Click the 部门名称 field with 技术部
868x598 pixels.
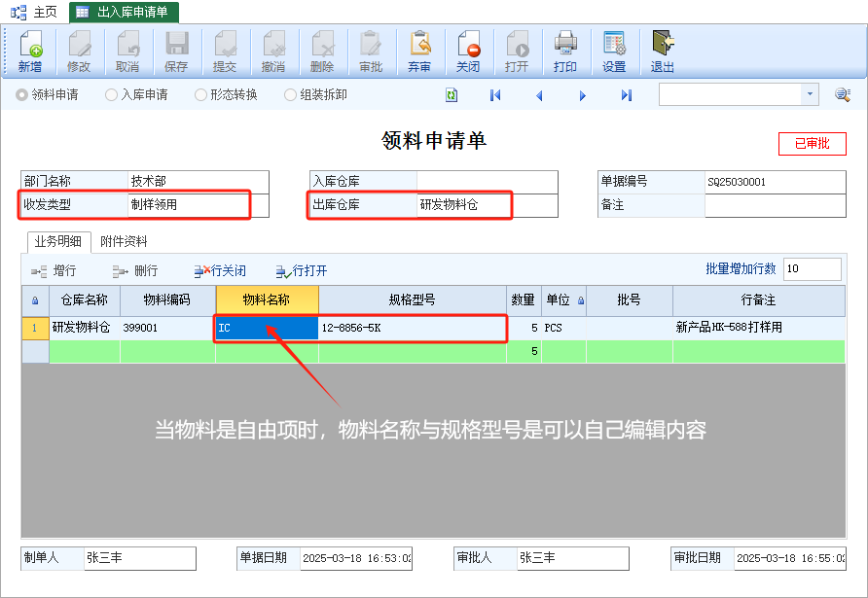click(199, 182)
